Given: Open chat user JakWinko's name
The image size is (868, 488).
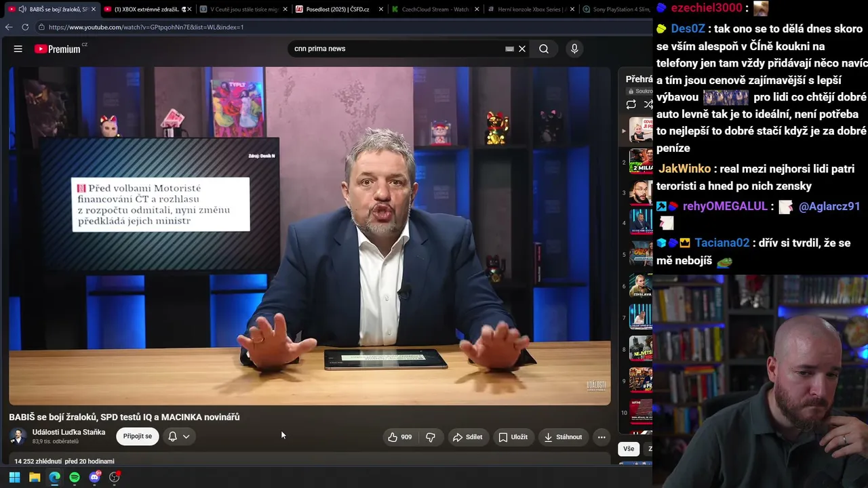Looking at the screenshot, I should 684,169.
